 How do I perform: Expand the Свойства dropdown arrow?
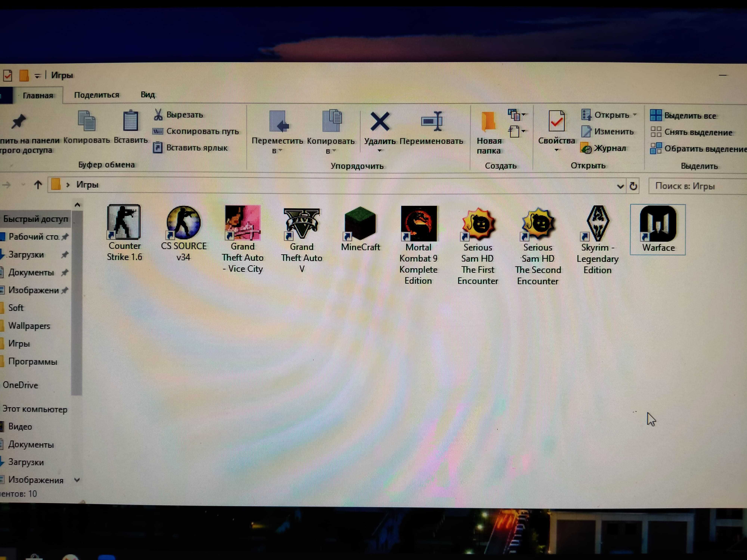pos(557,150)
